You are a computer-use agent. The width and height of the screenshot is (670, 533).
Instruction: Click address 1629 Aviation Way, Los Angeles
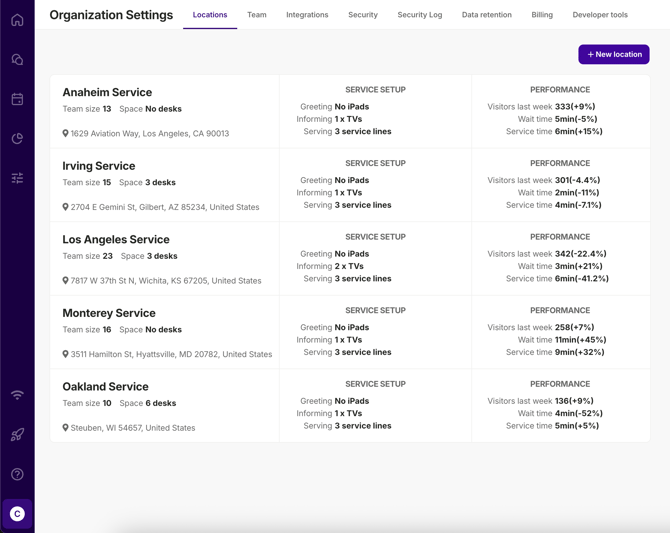(150, 133)
